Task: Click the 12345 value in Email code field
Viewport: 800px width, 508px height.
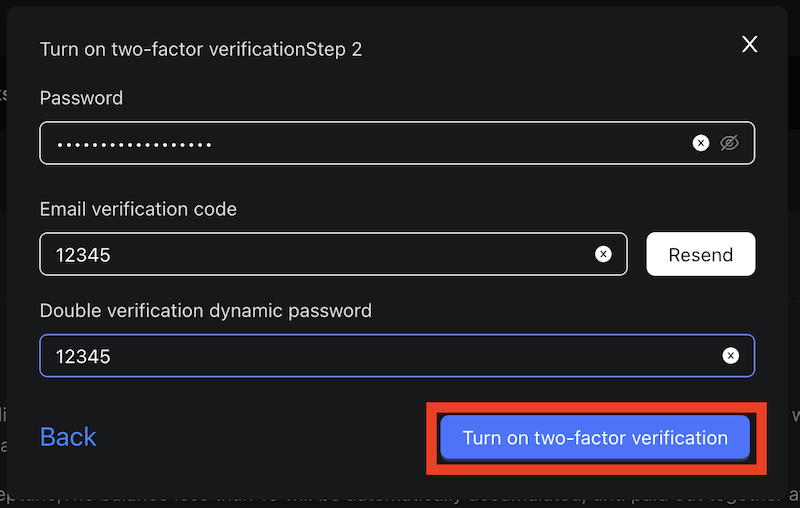Action: 83,255
